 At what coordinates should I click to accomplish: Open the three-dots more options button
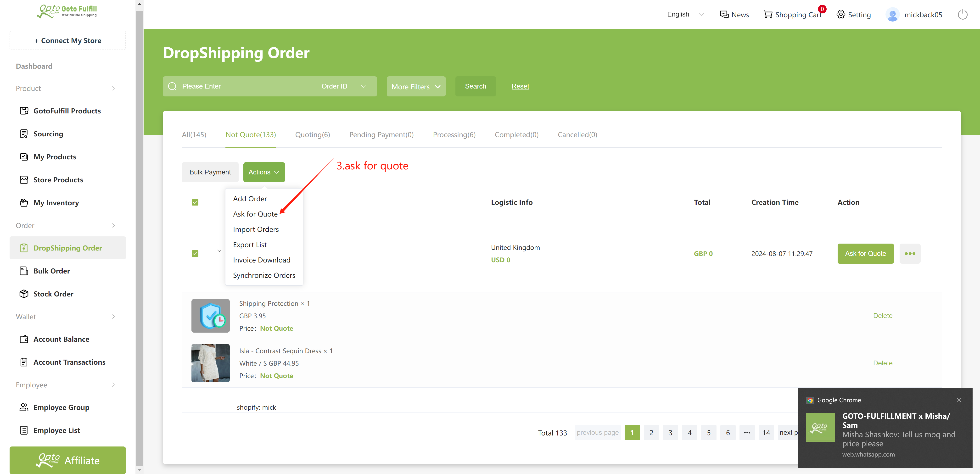pos(910,253)
